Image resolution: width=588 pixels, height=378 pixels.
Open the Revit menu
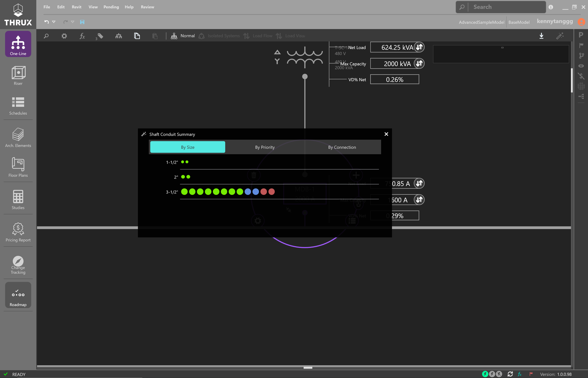click(77, 7)
